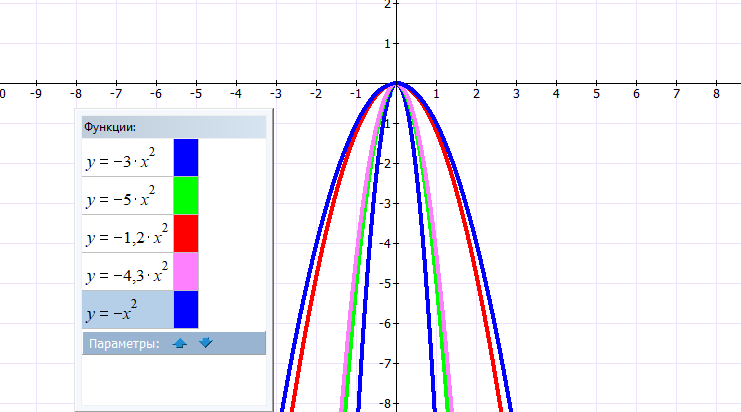
Task: Open blue color swatch for y = −3·x²
Action: point(186,158)
